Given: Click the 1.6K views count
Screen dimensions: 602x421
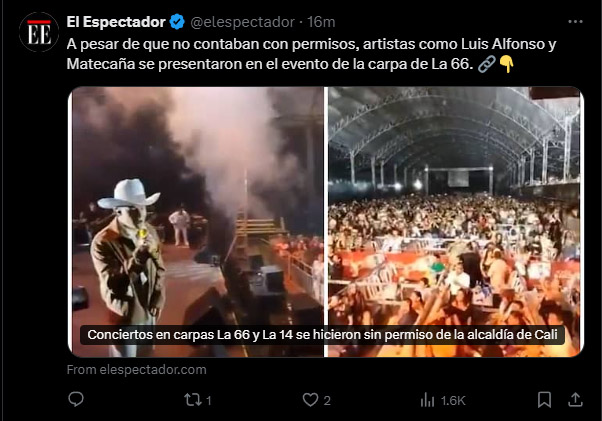Looking at the screenshot, I should click(x=453, y=401).
